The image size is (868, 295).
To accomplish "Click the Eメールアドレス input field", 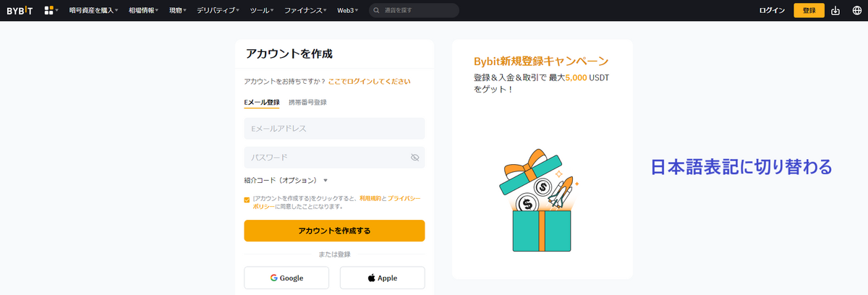I will pyautogui.click(x=334, y=129).
